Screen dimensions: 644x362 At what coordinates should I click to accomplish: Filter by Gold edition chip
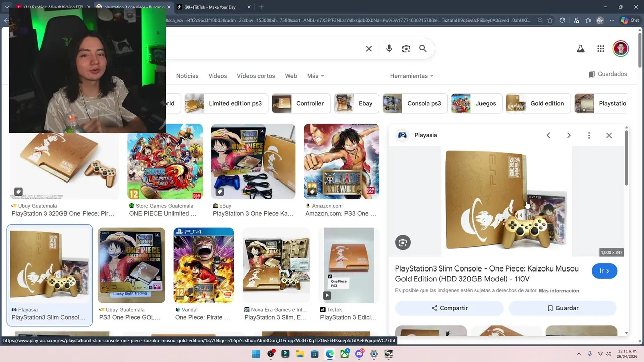coord(538,103)
